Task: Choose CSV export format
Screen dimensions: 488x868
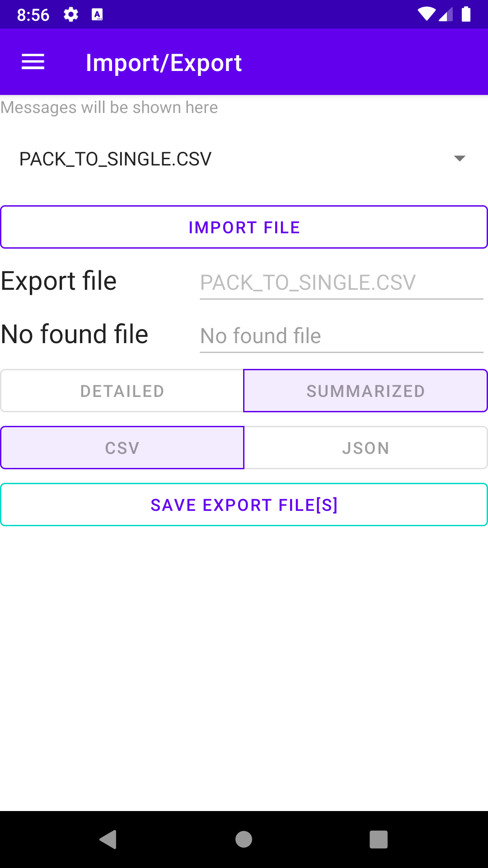Action: tap(122, 448)
